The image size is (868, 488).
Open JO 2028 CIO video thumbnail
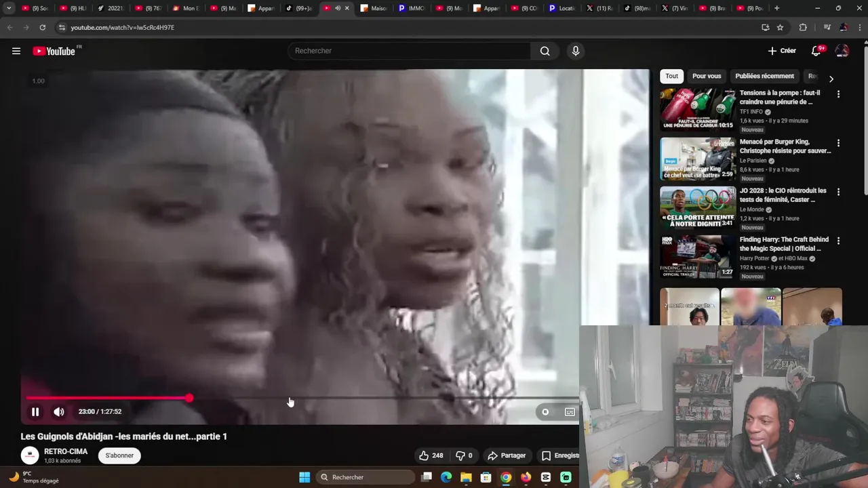pyautogui.click(x=698, y=207)
